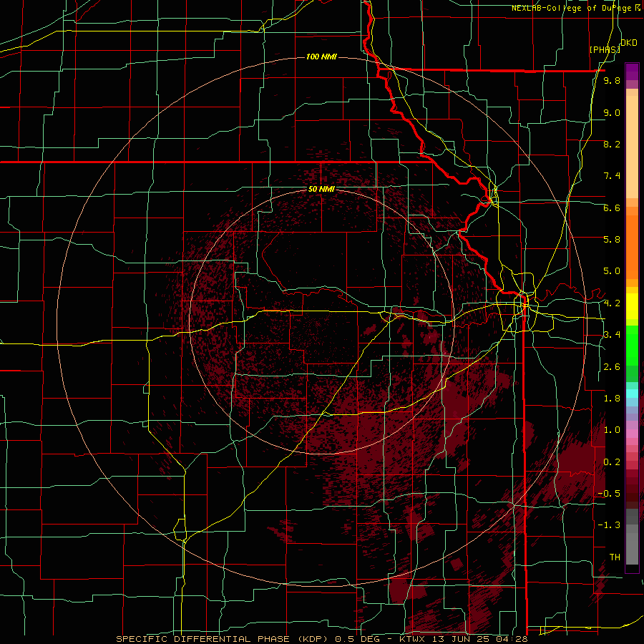Click the 0.2 scale value
This screenshot has width=644, height=644.
pos(612,462)
